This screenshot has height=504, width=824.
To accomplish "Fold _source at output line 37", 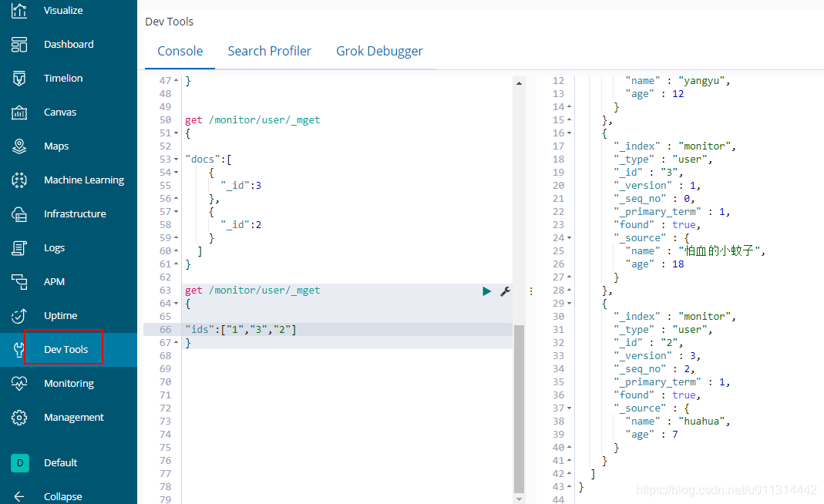I will pyautogui.click(x=569, y=408).
